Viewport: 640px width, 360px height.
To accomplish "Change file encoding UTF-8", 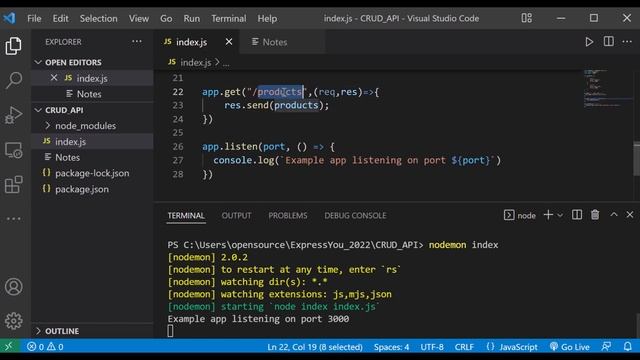I will (x=432, y=347).
